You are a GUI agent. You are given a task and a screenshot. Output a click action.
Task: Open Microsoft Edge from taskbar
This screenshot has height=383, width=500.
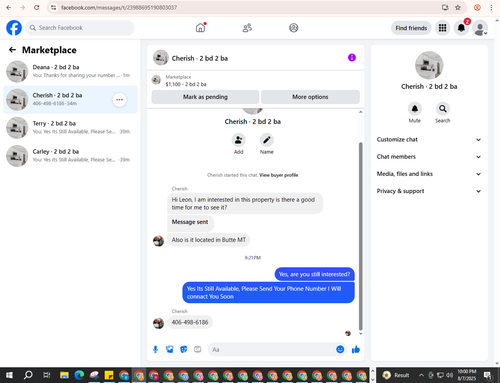79,375
